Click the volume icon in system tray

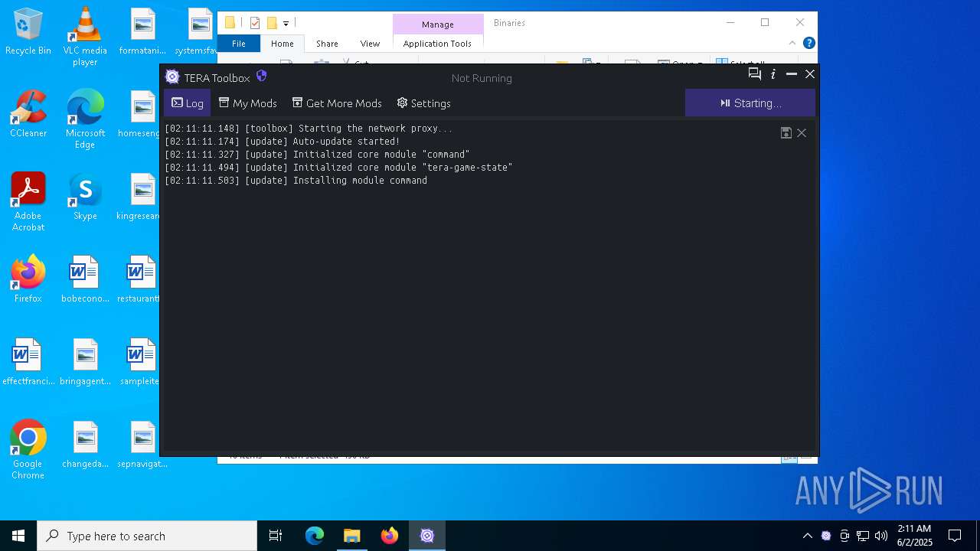point(881,536)
